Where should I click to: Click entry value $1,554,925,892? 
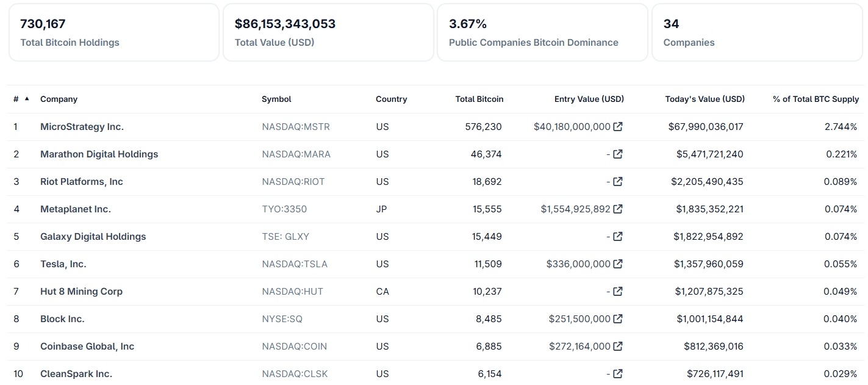pos(576,209)
